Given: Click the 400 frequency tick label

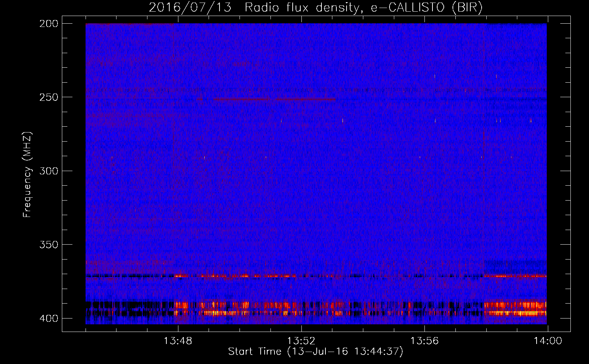Looking at the screenshot, I should (x=48, y=318).
